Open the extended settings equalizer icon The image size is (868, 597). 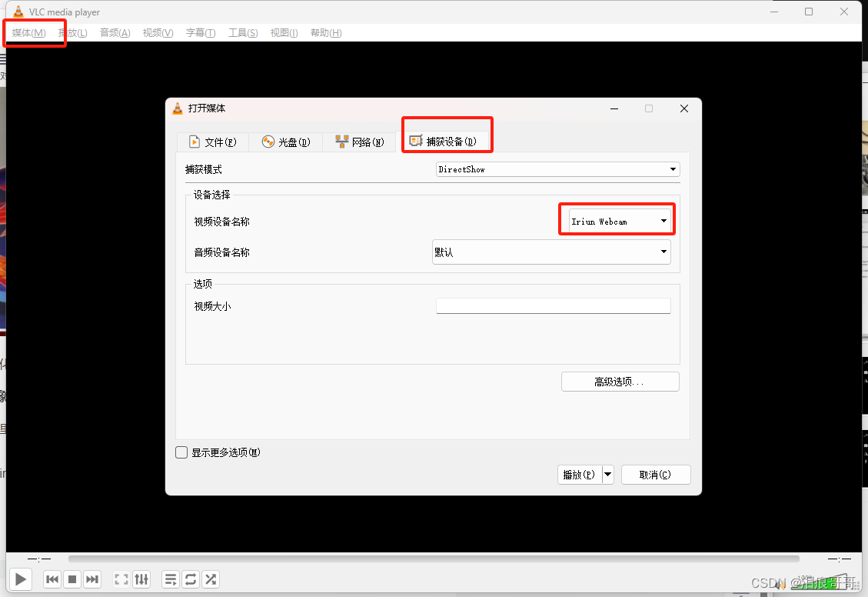click(141, 579)
